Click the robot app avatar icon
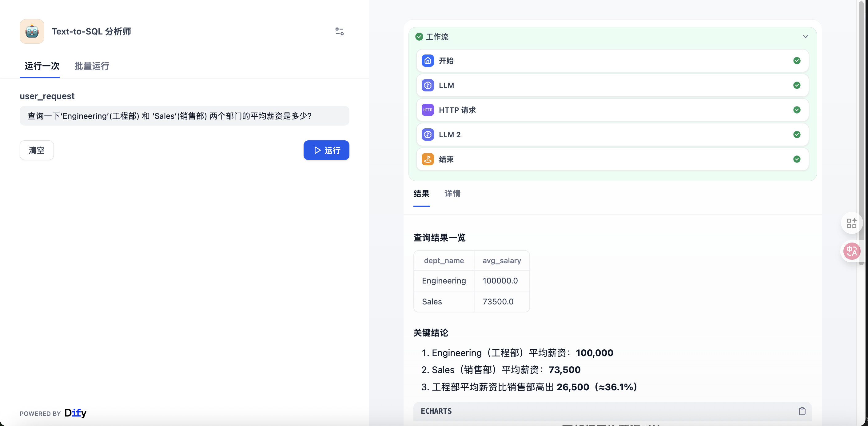 pyautogui.click(x=32, y=31)
